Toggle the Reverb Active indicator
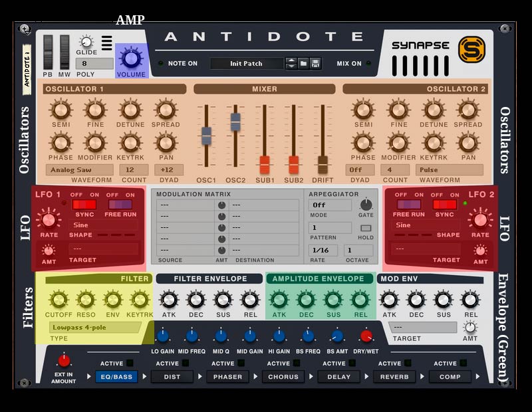This screenshot has height=412, width=532. coord(408,363)
